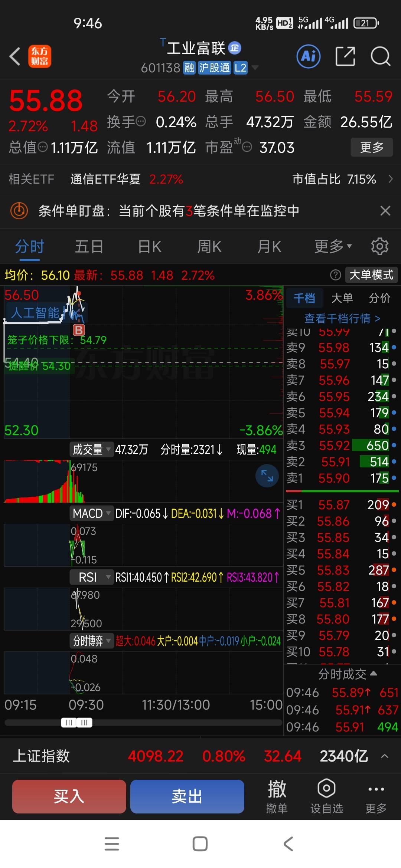Open the 成交量 indicator dropdown
This screenshot has width=401, height=868.
click(x=91, y=450)
